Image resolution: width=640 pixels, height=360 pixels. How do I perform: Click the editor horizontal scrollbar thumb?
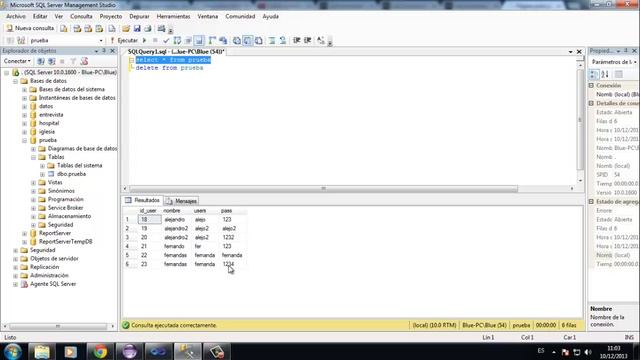point(323,189)
